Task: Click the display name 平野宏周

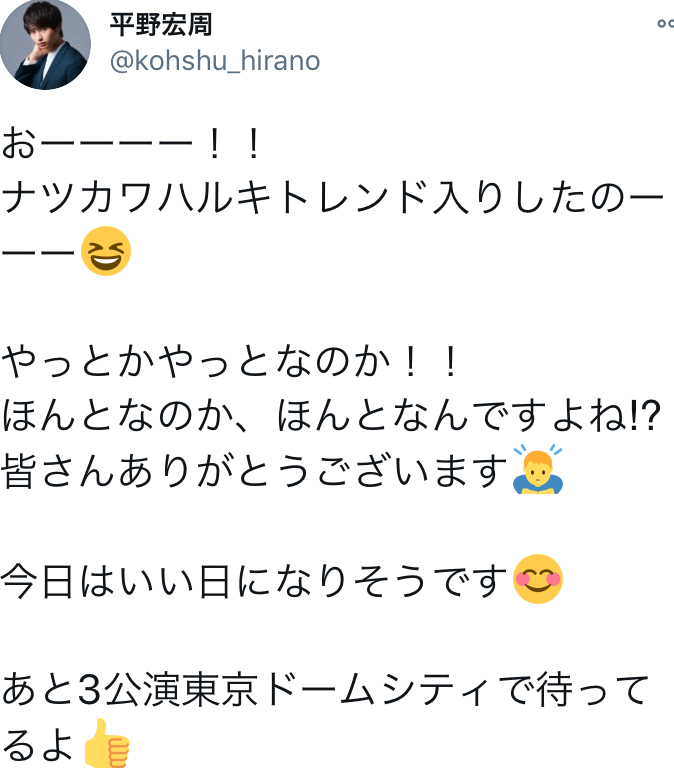Action: (x=160, y=24)
